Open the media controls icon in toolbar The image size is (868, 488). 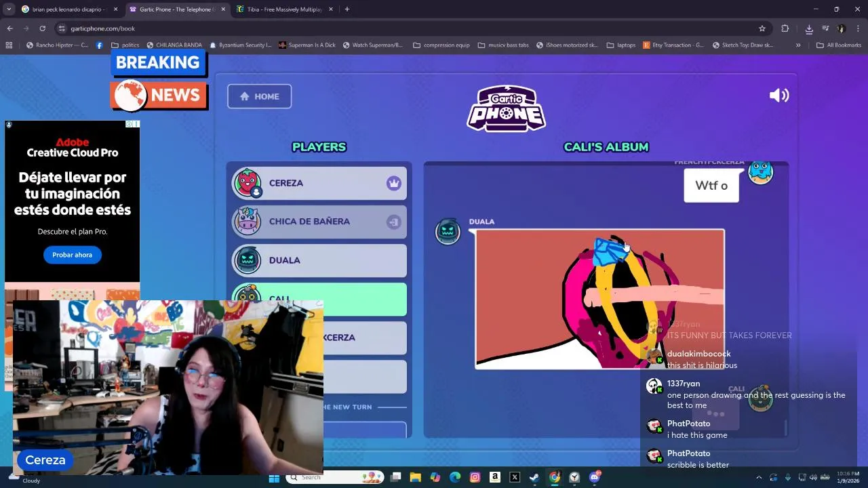pos(825,28)
